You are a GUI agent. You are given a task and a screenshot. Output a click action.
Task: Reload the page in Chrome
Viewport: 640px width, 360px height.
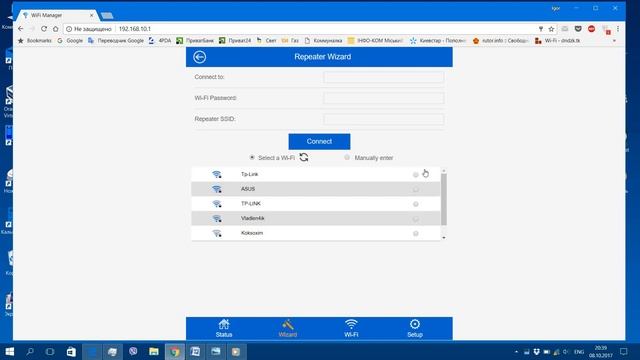tap(44, 29)
